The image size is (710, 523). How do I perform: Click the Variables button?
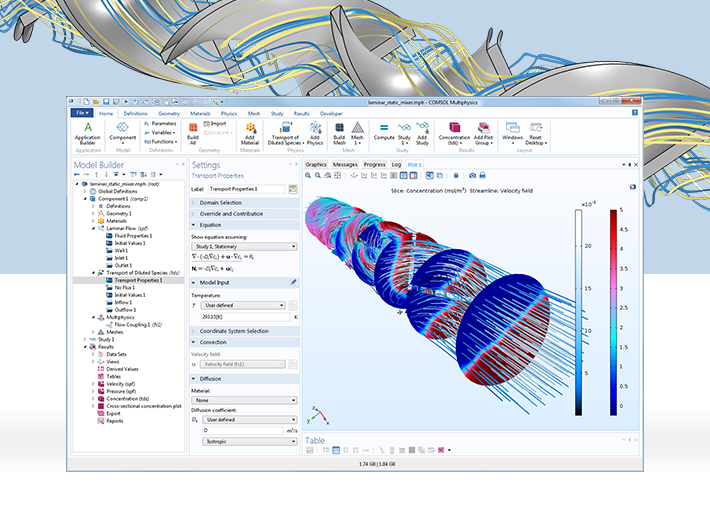coord(160,133)
